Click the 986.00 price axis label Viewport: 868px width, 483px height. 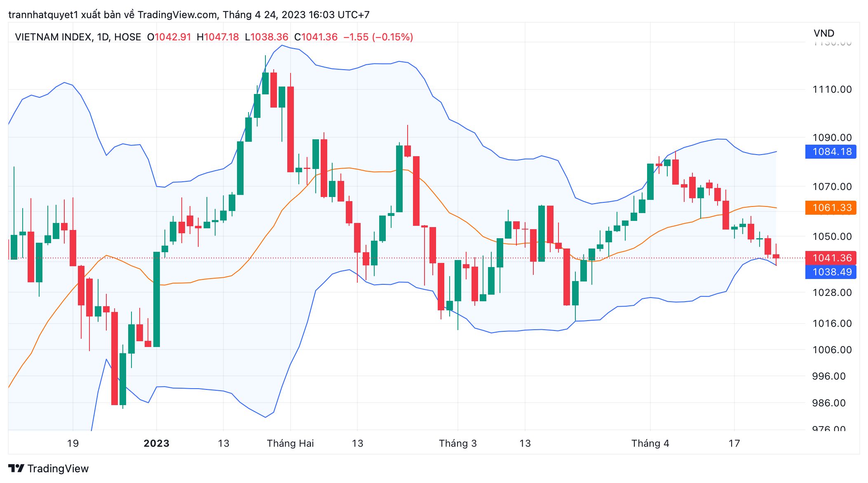coord(828,403)
